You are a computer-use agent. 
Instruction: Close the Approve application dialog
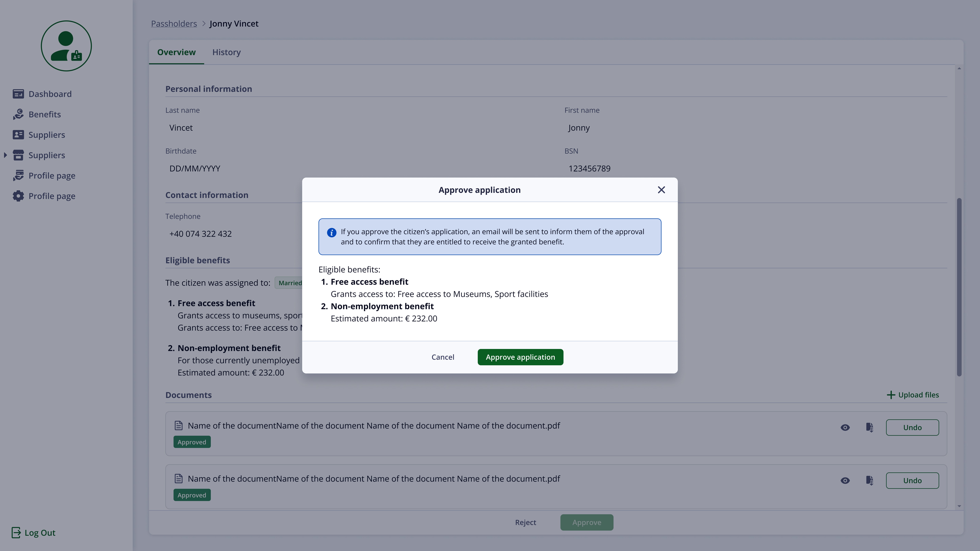pos(661,190)
